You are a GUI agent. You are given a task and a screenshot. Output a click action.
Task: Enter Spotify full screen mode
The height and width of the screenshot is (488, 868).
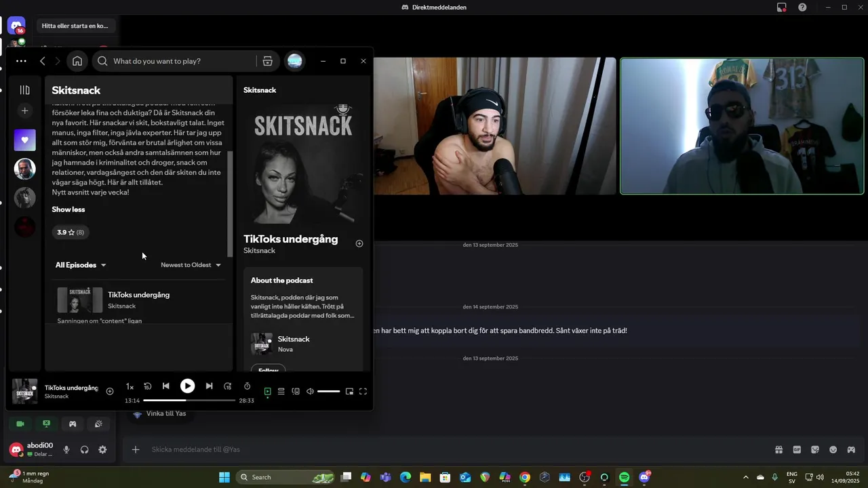[363, 391]
